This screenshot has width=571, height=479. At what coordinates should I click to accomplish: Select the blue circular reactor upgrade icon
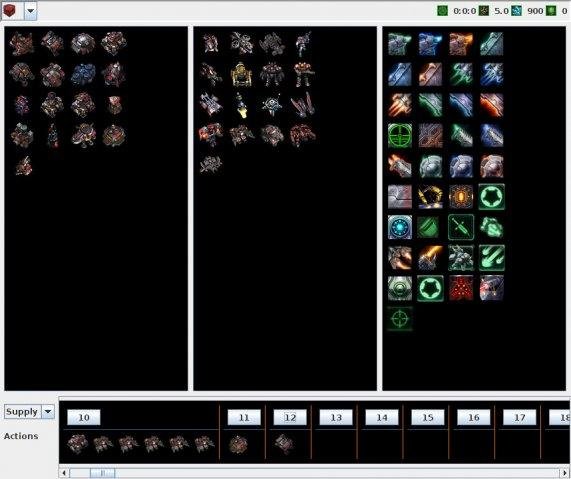coord(399,227)
